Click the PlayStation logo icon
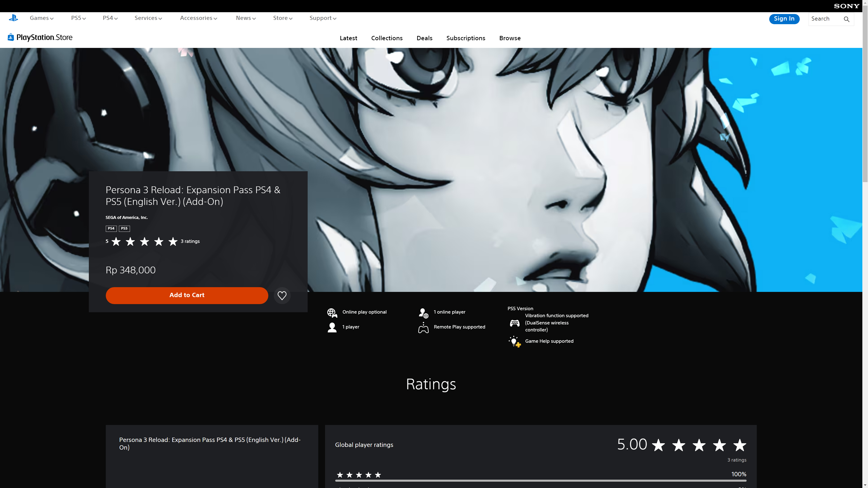The width and height of the screenshot is (868, 488). click(14, 18)
